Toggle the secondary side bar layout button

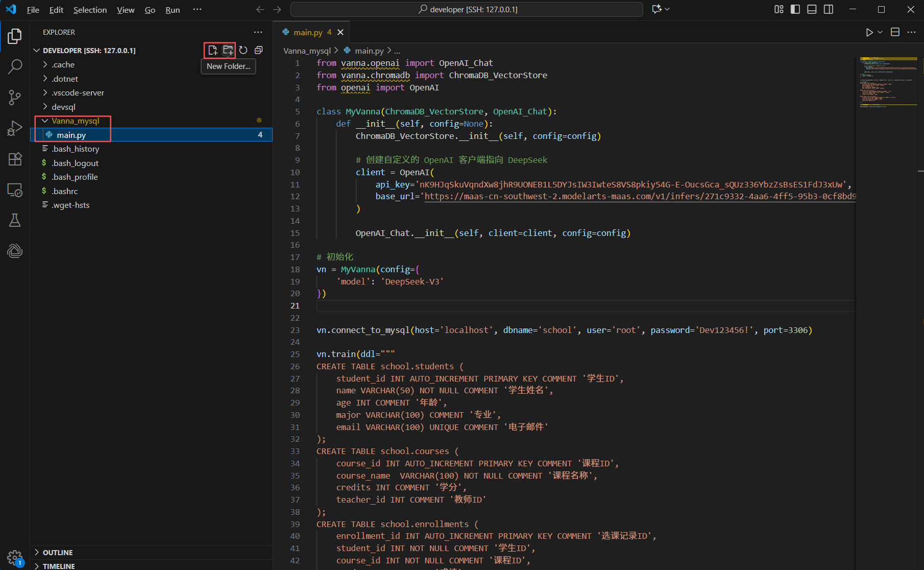tap(829, 9)
